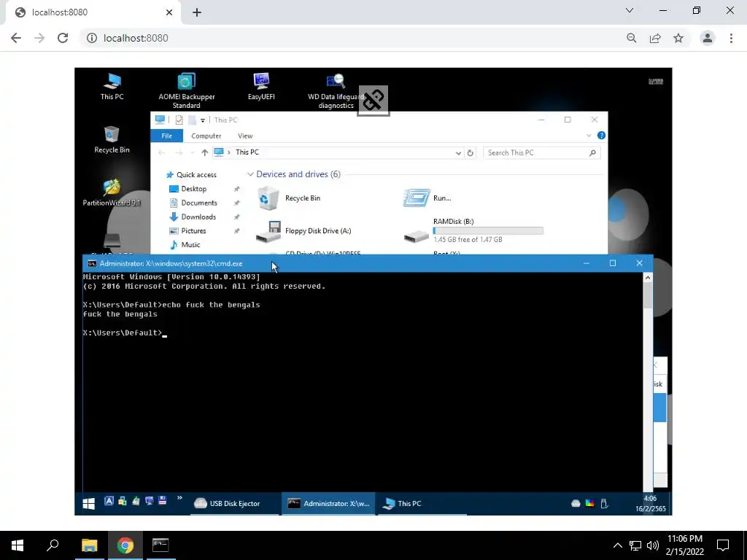Open the Computer ribbon tab
747x560 pixels.
206,136
